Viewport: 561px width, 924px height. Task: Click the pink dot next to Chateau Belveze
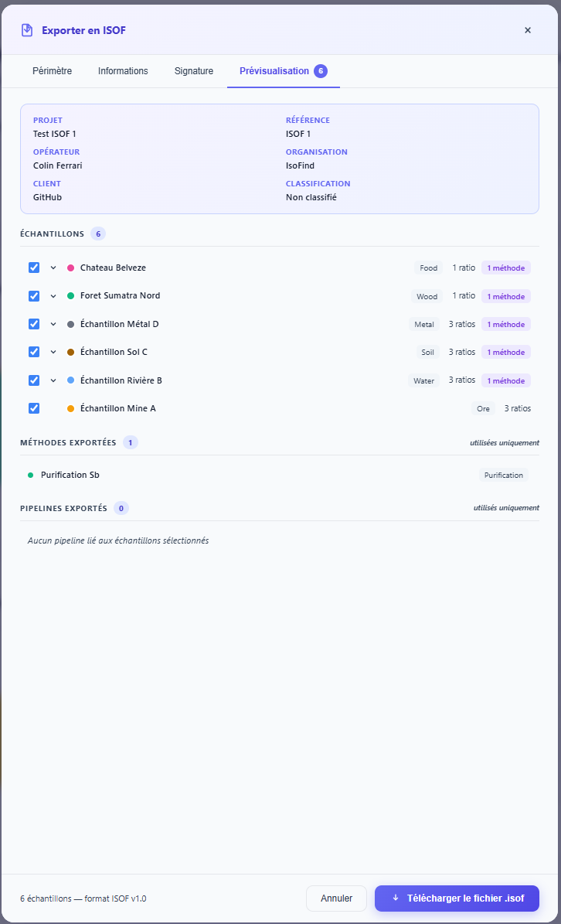71,268
